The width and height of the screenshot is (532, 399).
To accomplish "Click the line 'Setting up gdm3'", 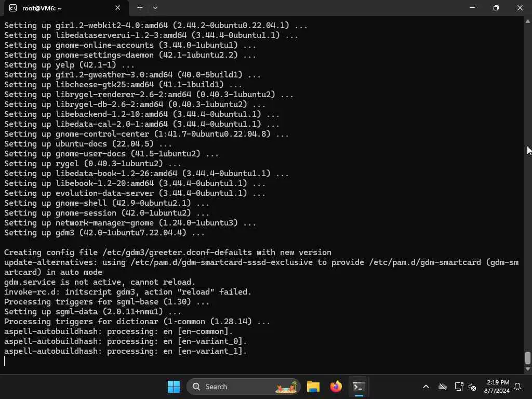I will tap(104, 233).
